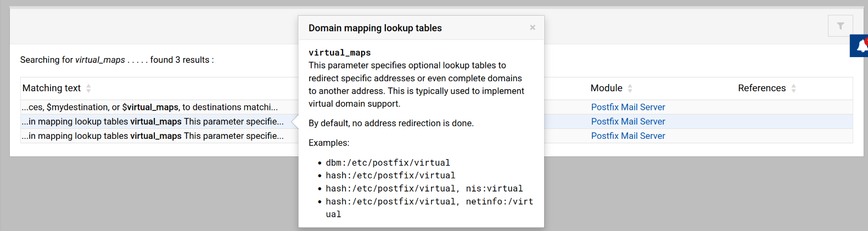Click sort arrows beside Matching text
Viewport: 868px width, 231px height.
pyautogui.click(x=88, y=88)
